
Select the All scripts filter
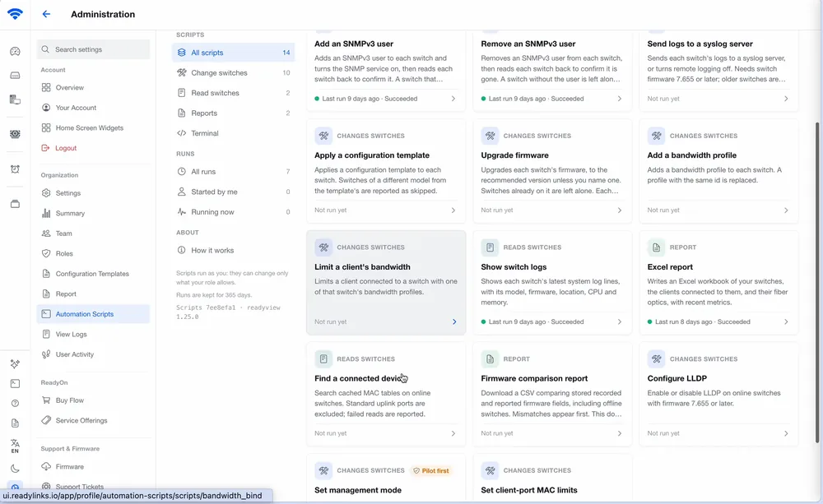tap(233, 53)
